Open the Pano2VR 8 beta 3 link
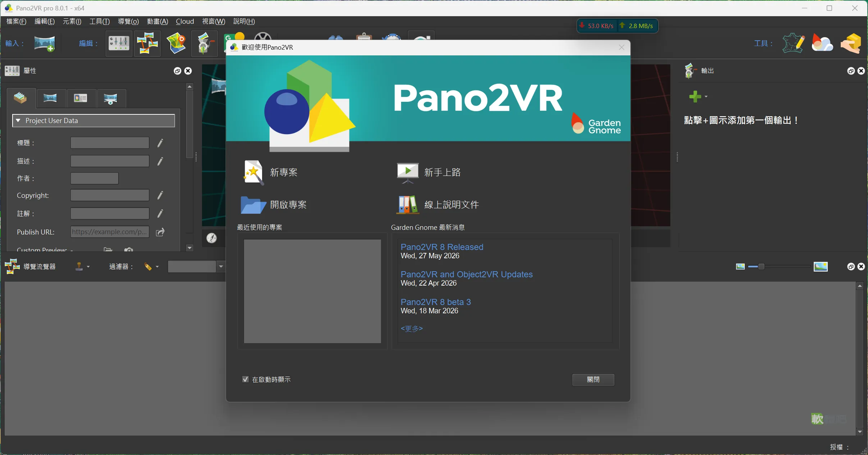Image resolution: width=868 pixels, height=455 pixels. click(x=436, y=302)
